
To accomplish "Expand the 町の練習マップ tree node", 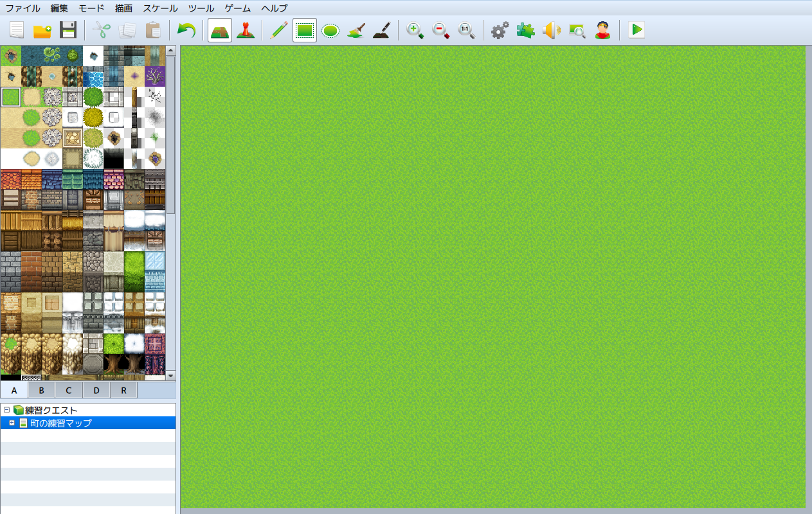I will 12,423.
